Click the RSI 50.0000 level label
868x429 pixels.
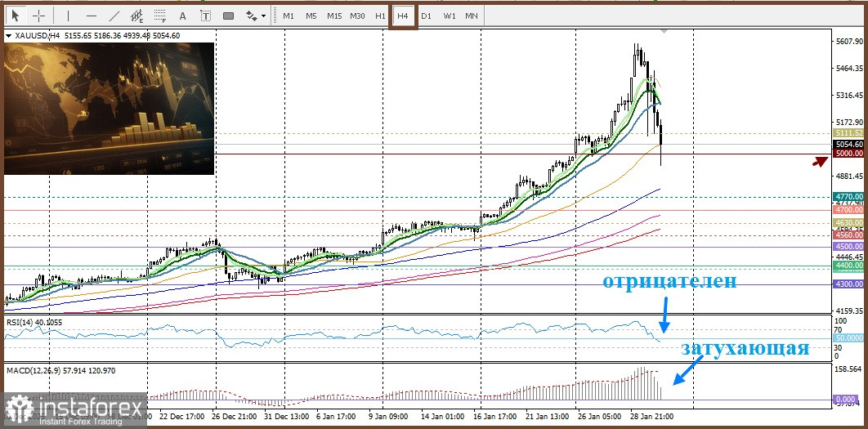point(848,337)
